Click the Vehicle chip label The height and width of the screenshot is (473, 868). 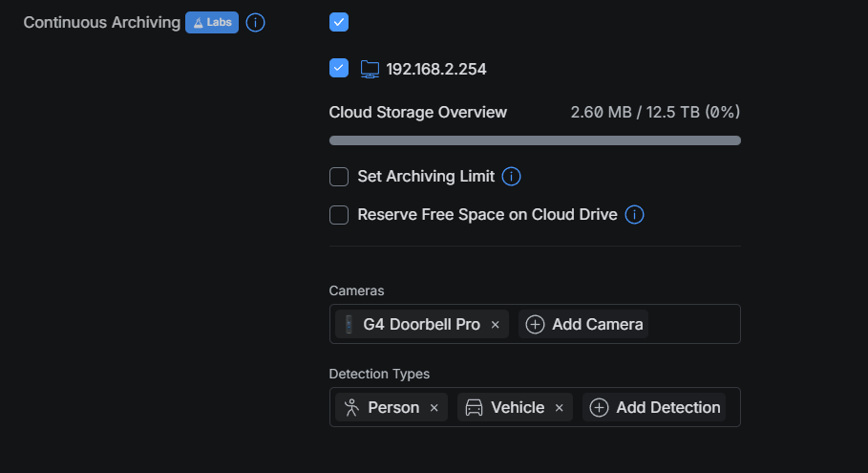tap(518, 408)
